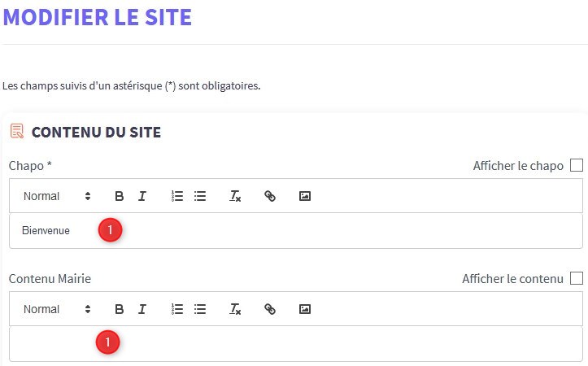Insert an image in Contenu Mairie editor
The width and height of the screenshot is (588, 366).
(x=305, y=309)
